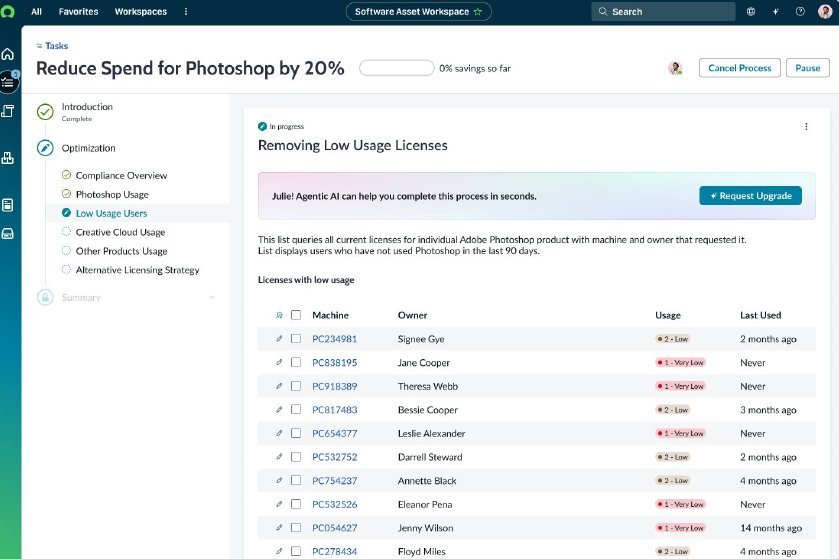Favorite the workspace with star icon

coord(478,11)
